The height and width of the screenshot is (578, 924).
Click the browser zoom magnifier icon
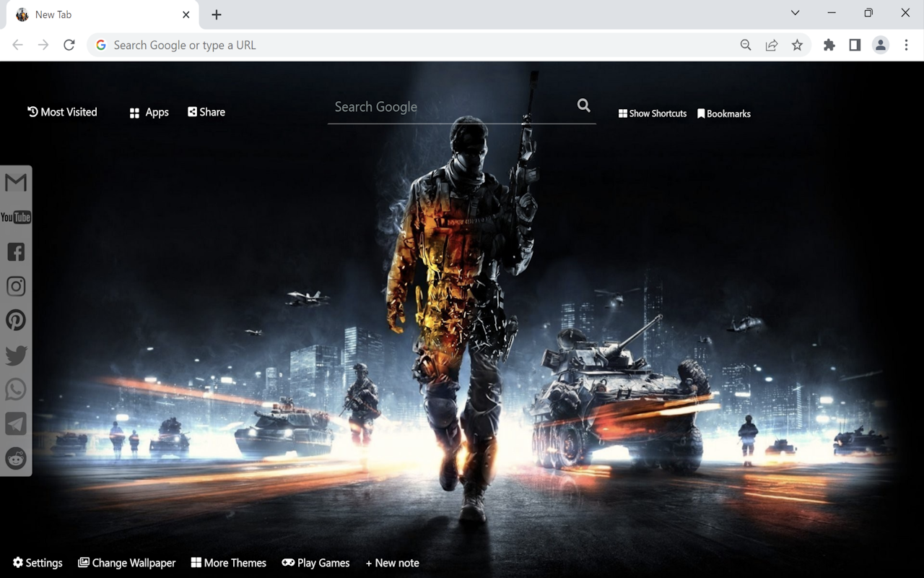746,46
